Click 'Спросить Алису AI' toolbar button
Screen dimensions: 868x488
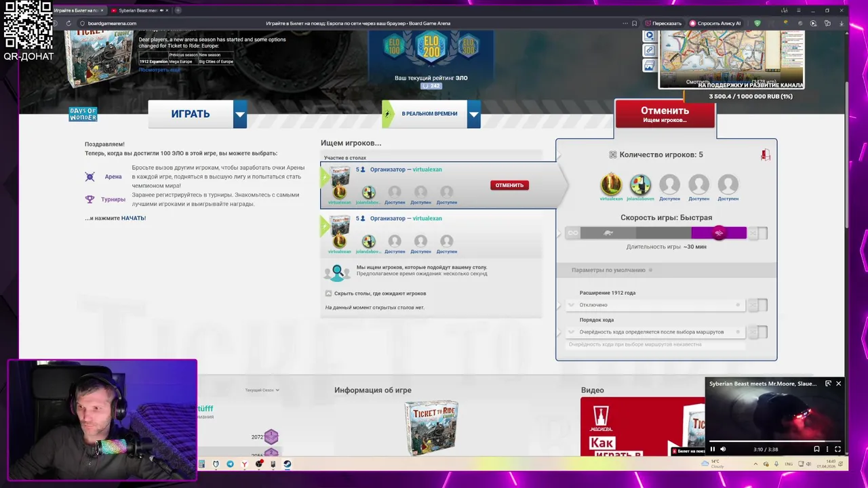point(715,23)
